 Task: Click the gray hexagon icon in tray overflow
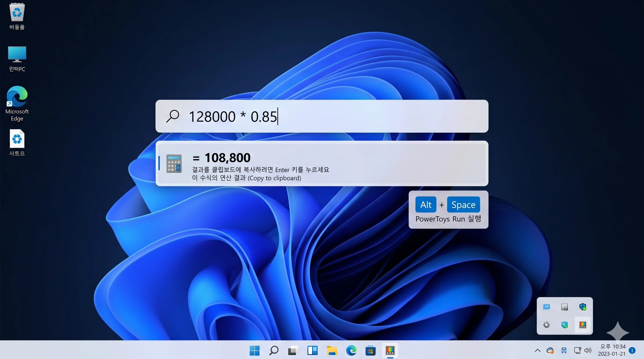click(546, 325)
